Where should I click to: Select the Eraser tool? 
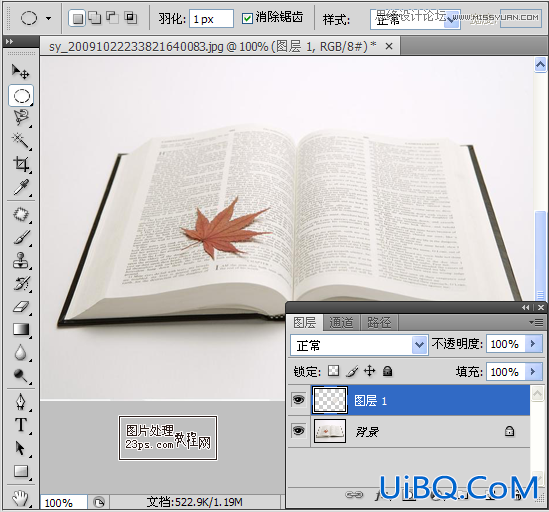[21, 307]
